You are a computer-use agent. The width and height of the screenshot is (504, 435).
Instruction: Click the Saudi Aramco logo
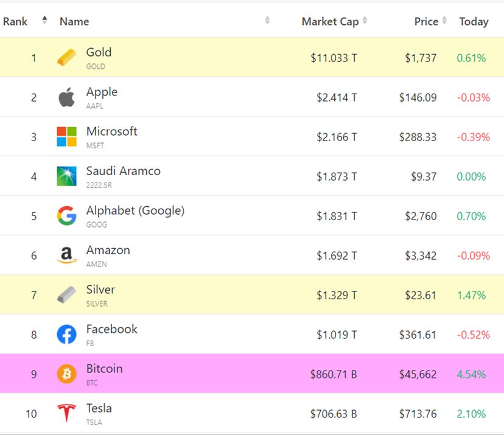click(x=66, y=176)
